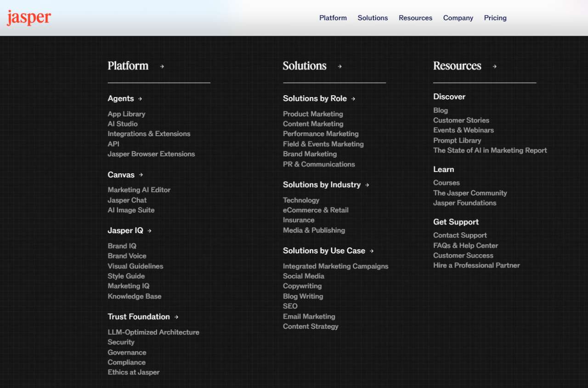Expand Solutions by Use Case section arrow

tap(372, 251)
